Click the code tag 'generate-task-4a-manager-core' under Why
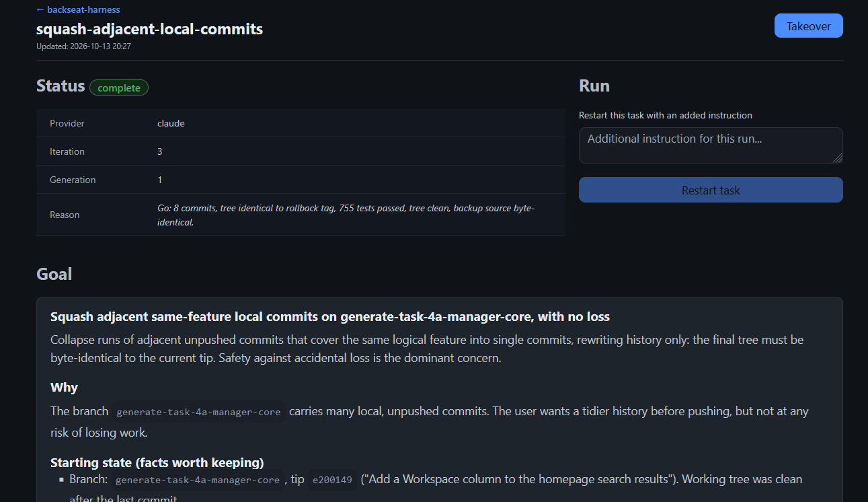 198,412
